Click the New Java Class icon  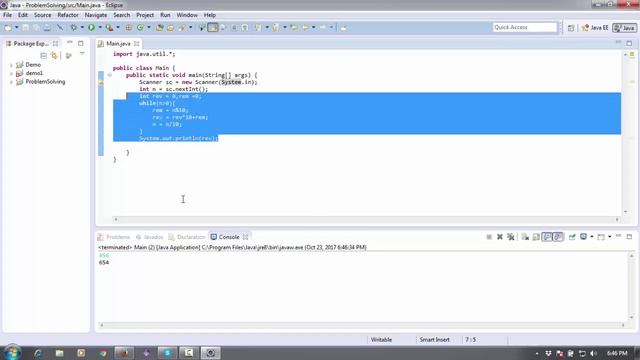point(140,27)
